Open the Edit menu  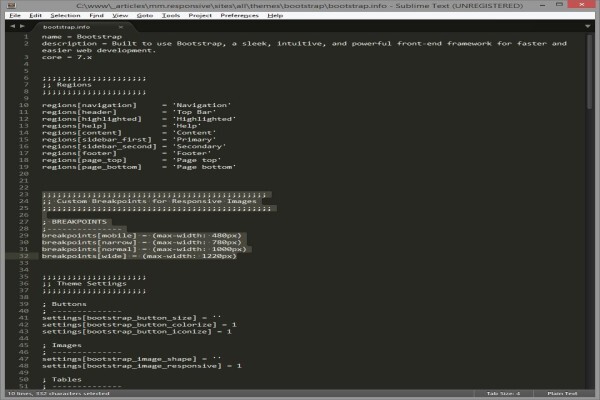(x=35, y=15)
